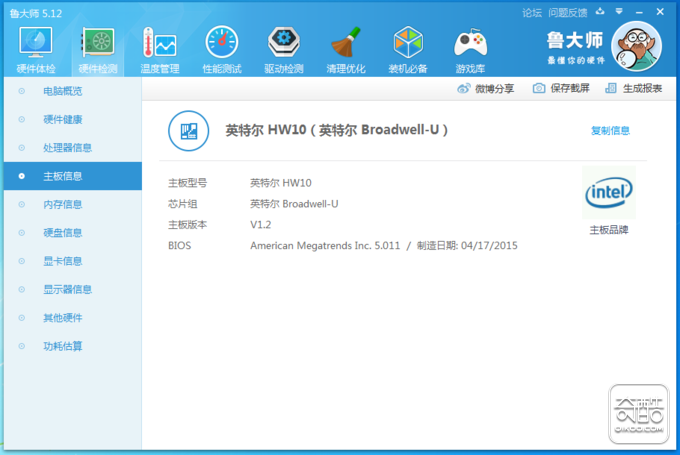The width and height of the screenshot is (680, 455).
Task: Open the title bar dropdown menu arrow
Action: click(619, 12)
